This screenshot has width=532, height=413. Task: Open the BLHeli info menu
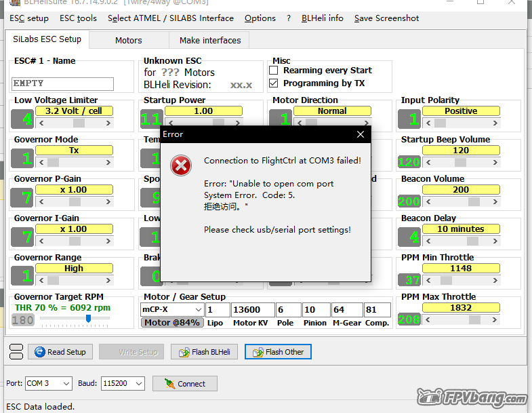coord(323,18)
